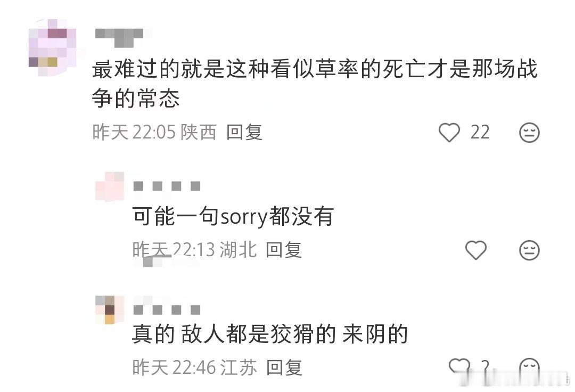Viewport: 575px width, 392px height.
Task: Click the timestamp '昨天 22:05 陕西'
Action: [154, 132]
